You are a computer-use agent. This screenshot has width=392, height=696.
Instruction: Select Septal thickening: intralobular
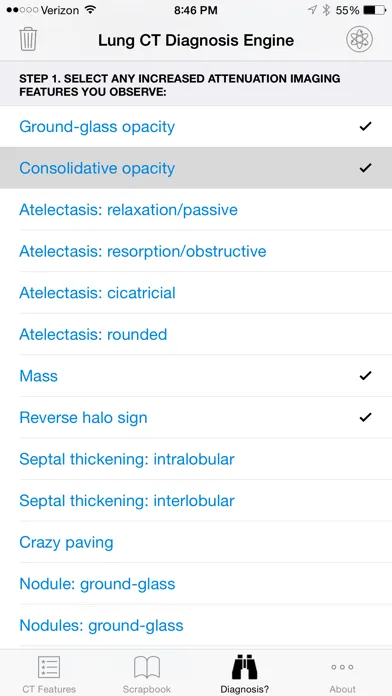pos(196,459)
